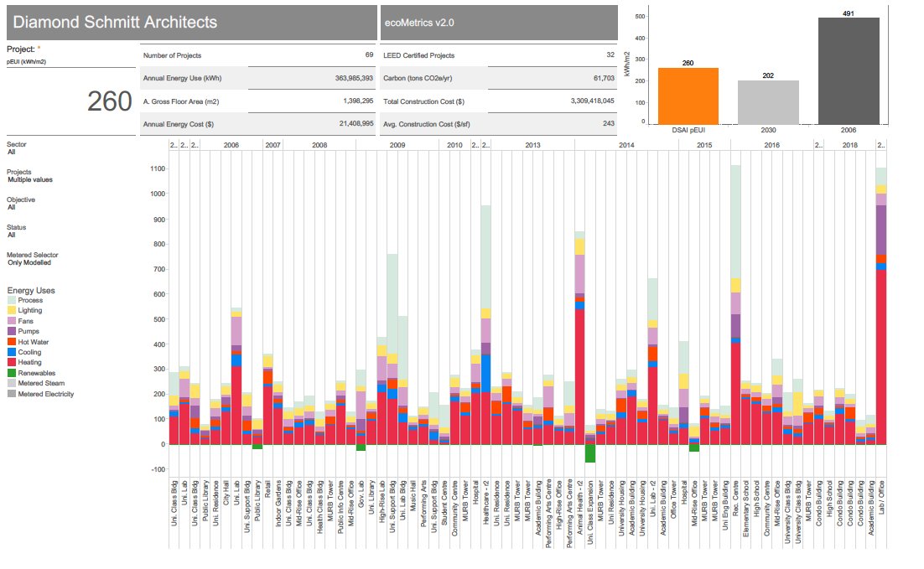
Task: Click the 2016 year column header
Action: (x=772, y=145)
